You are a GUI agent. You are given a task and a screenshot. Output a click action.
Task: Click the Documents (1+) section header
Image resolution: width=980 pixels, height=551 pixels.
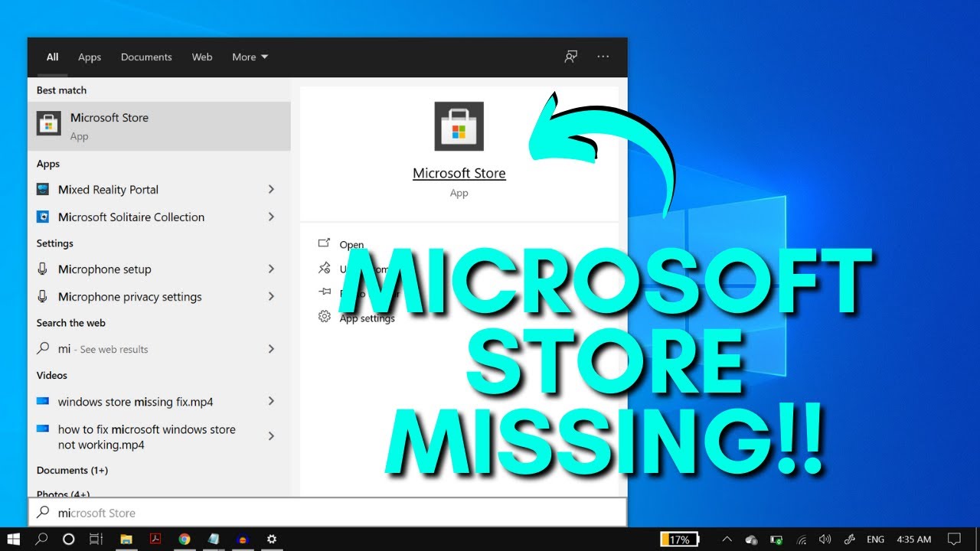(72, 470)
